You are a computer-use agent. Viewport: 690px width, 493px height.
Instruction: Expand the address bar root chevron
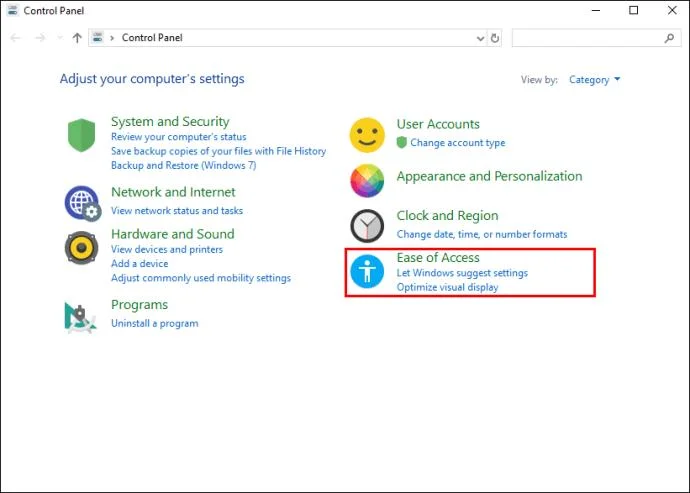pos(112,38)
